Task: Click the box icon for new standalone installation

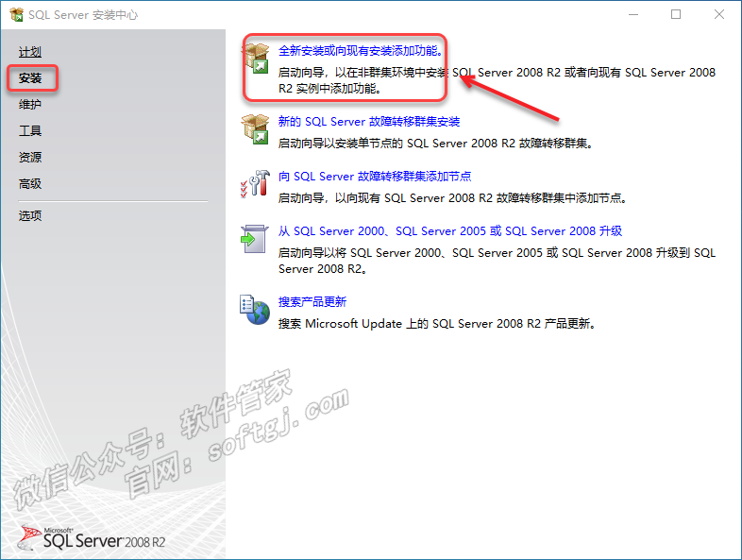Action: tap(256, 59)
